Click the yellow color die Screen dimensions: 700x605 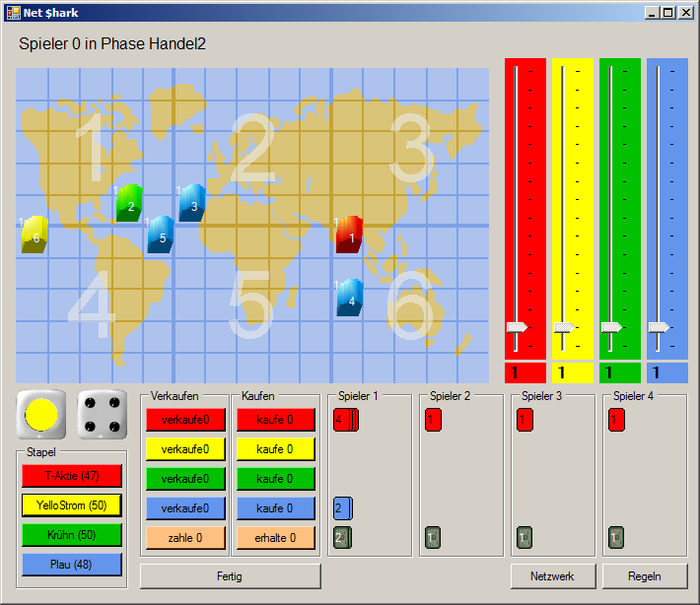click(x=41, y=415)
